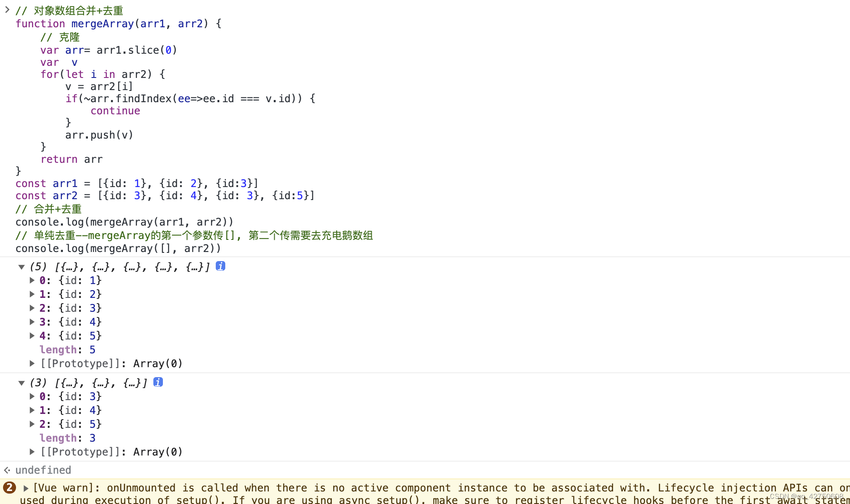Click the 'const arr1' line

pos(137,184)
